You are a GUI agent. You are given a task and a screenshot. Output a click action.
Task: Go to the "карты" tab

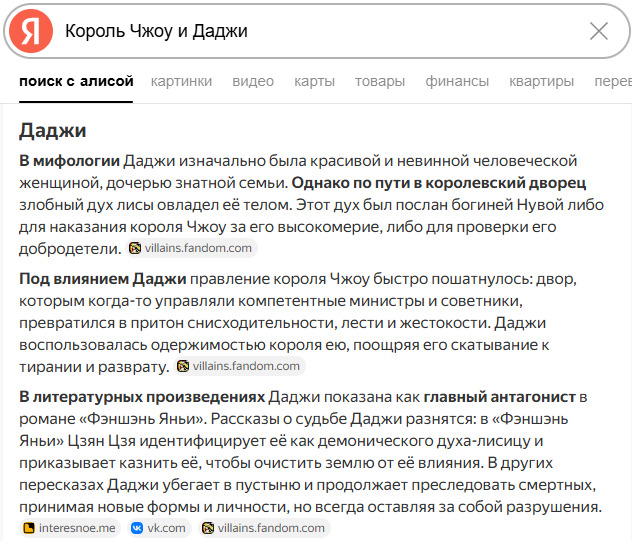[x=314, y=81]
